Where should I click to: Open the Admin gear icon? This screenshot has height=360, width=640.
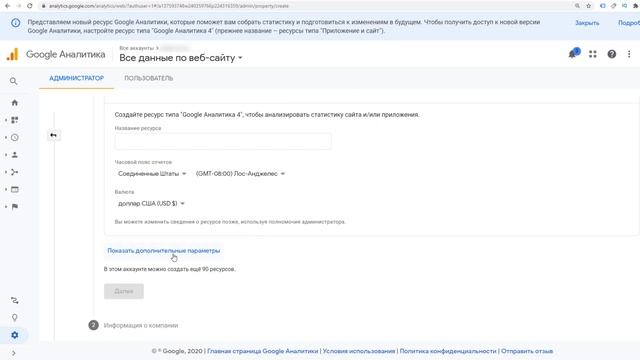click(x=15, y=335)
